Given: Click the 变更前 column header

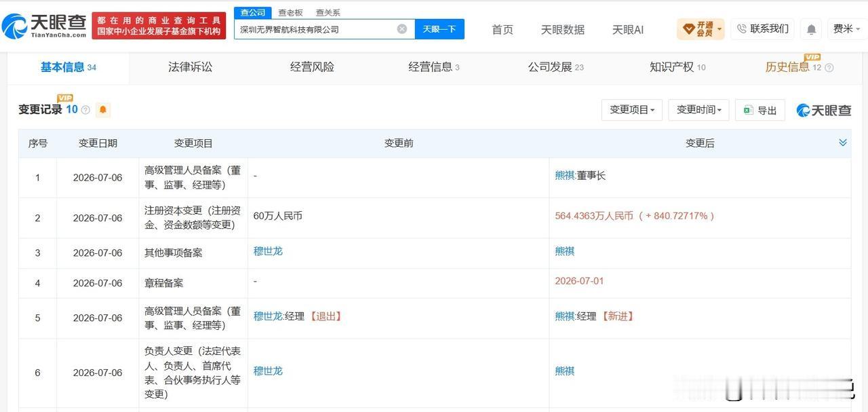Looking at the screenshot, I should (x=399, y=143).
